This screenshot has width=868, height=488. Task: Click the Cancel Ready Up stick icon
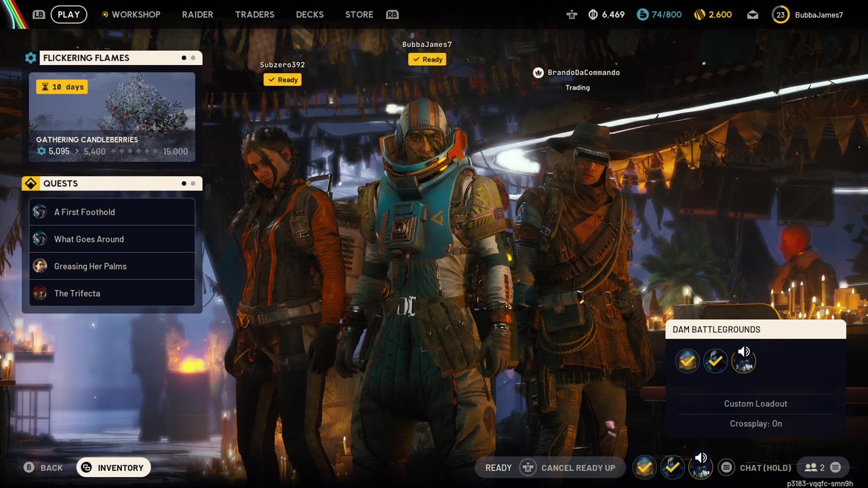pyautogui.click(x=528, y=468)
